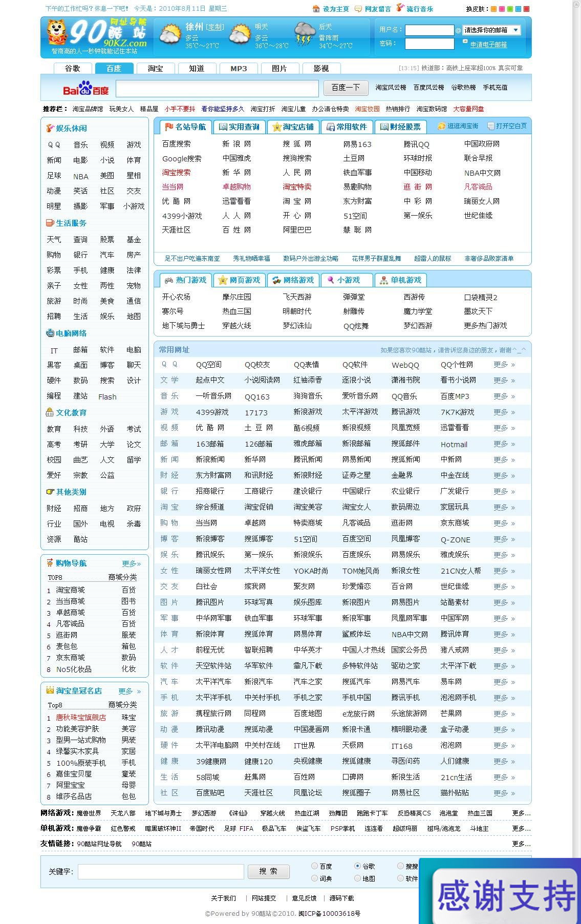Click the flag icon on 名站导航
Screen dimensions: 581x924
point(169,127)
